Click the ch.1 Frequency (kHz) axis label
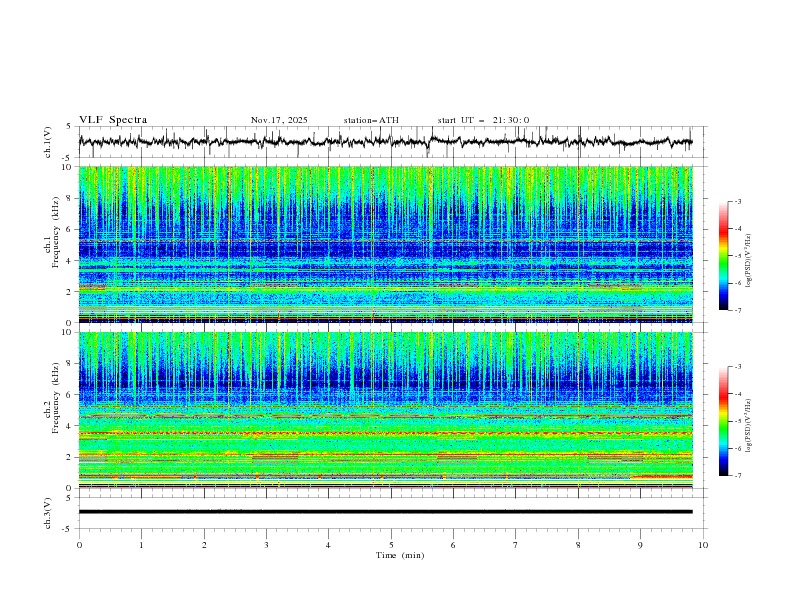 coord(52,232)
